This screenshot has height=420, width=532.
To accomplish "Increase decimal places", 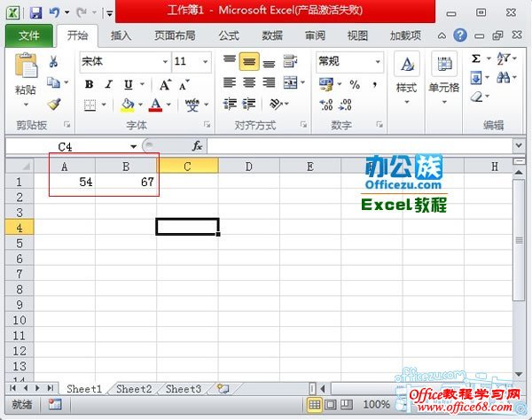I will [326, 105].
